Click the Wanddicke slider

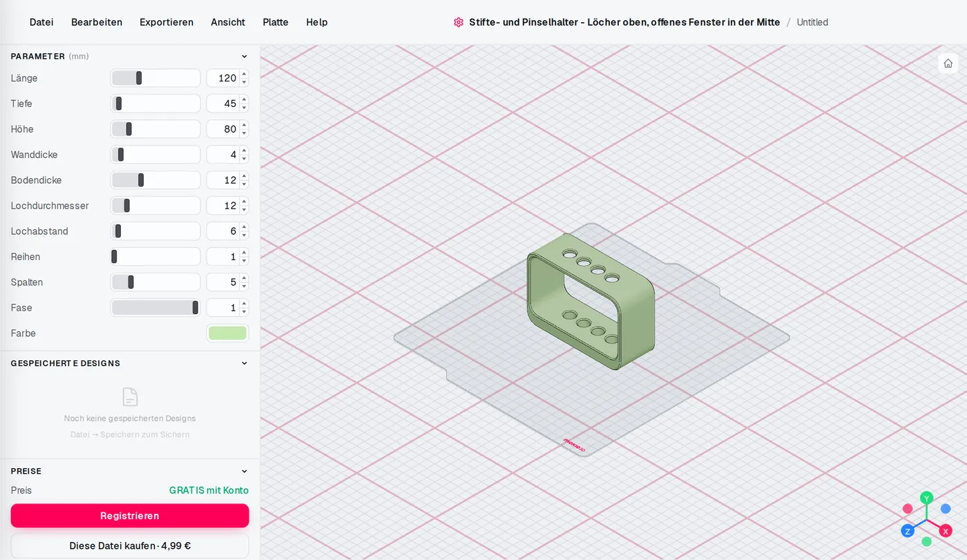155,155
